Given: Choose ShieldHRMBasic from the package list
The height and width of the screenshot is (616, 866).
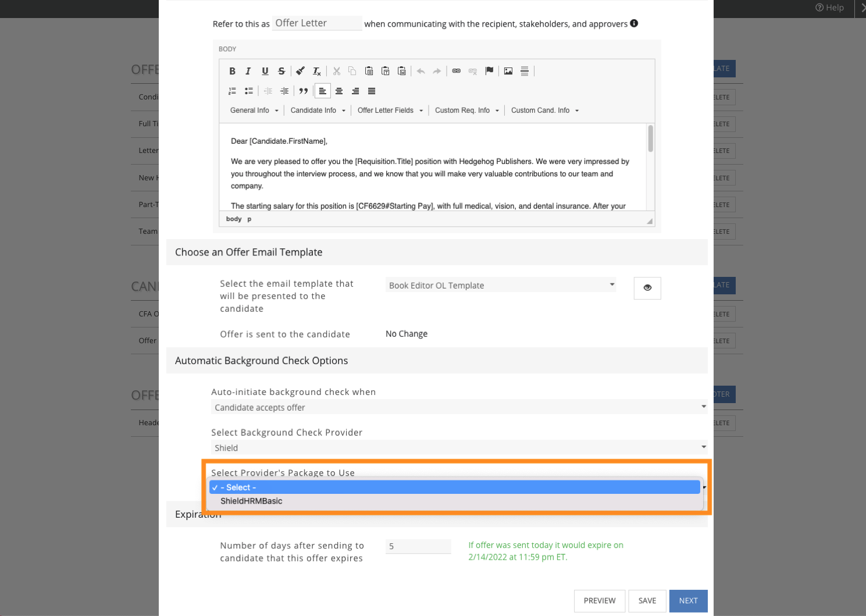Looking at the screenshot, I should point(251,501).
